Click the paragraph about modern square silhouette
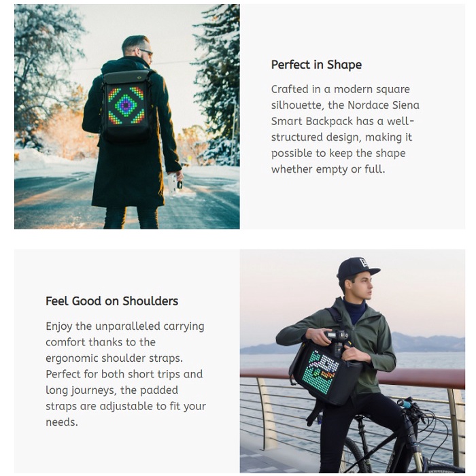The image size is (476, 476). click(345, 129)
